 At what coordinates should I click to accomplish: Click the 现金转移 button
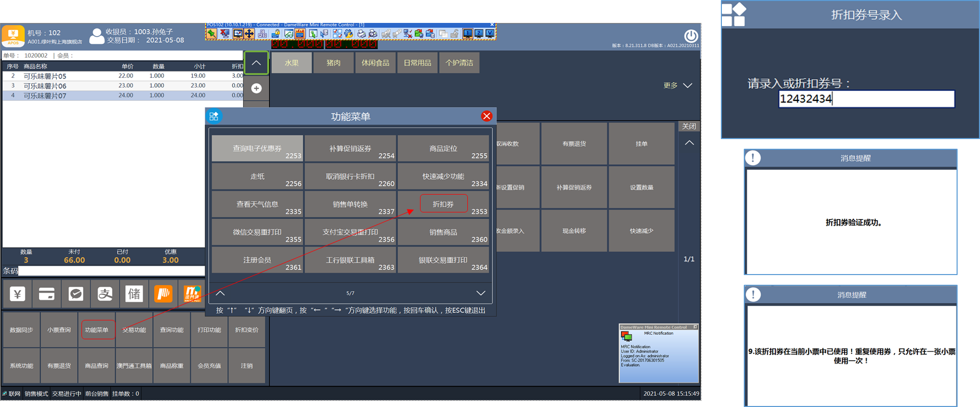click(x=574, y=231)
